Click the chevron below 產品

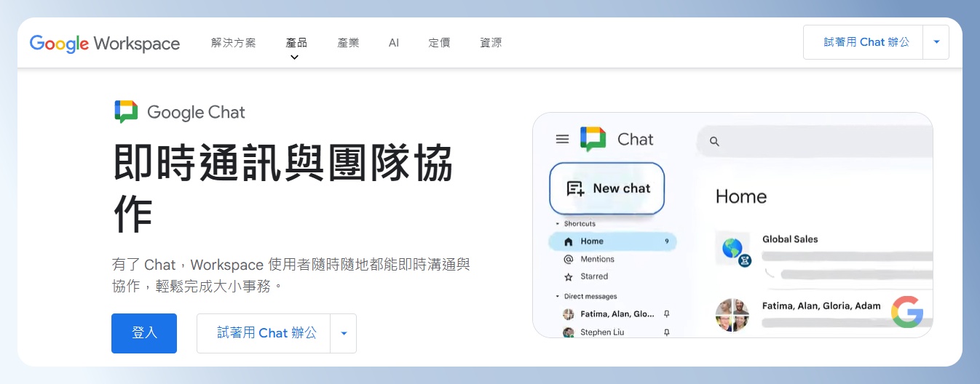tap(294, 57)
